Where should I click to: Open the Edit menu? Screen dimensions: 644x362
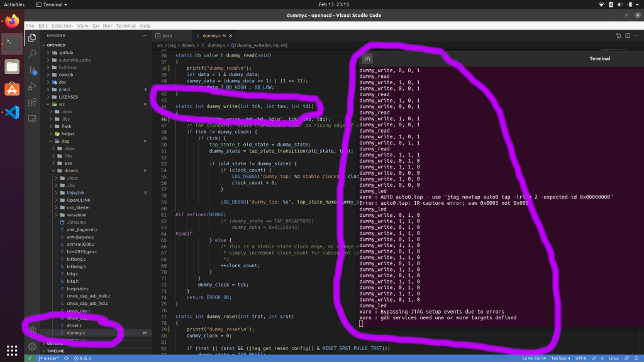43,25
